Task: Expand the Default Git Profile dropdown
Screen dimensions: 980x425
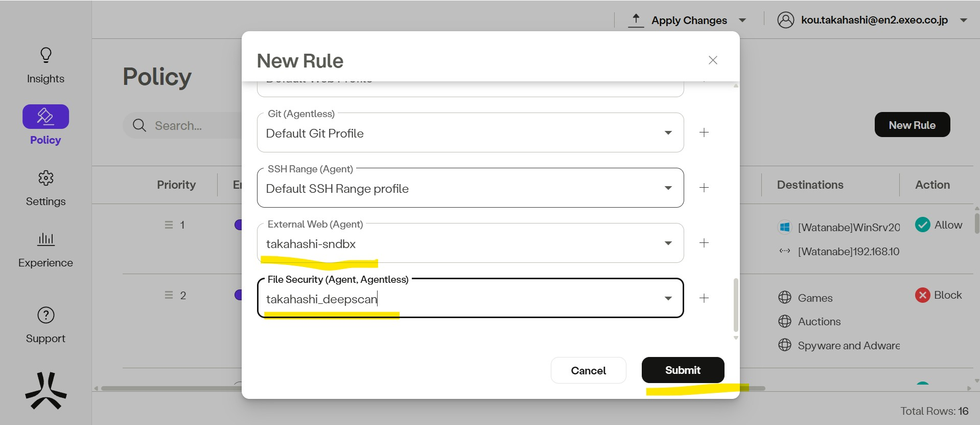Action: point(668,133)
